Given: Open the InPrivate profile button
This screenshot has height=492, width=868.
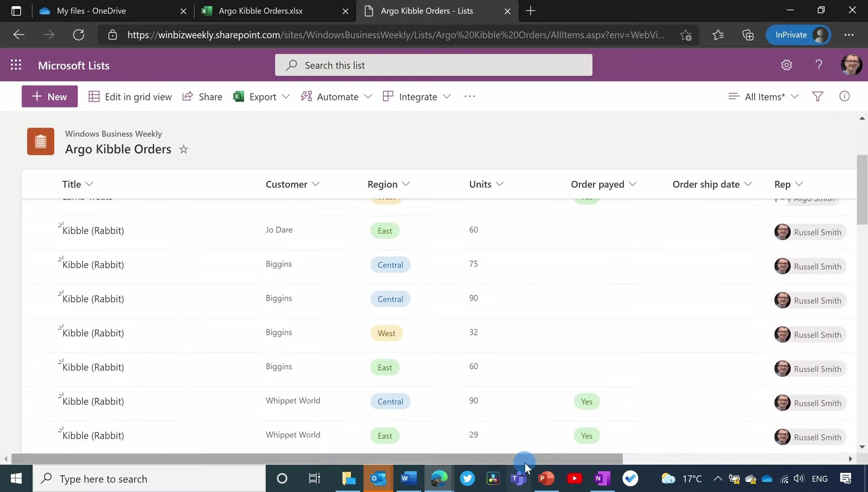Looking at the screenshot, I should click(798, 35).
